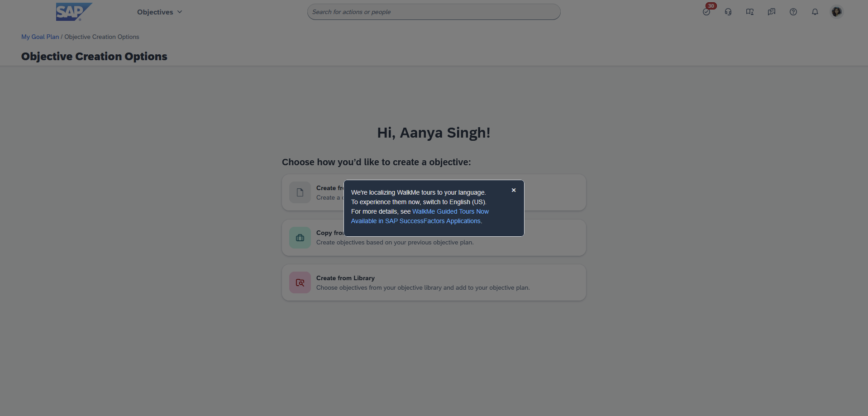Open the help question mark icon
The width and height of the screenshot is (868, 416).
pos(793,12)
